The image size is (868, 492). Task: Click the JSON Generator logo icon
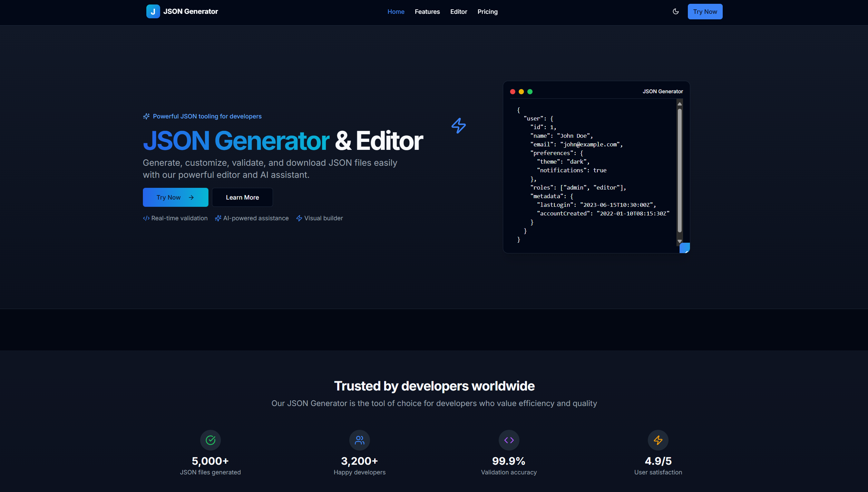point(153,11)
